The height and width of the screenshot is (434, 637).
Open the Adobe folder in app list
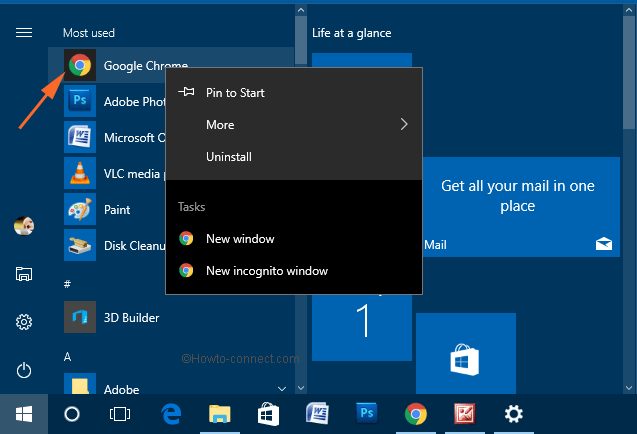tap(171, 385)
